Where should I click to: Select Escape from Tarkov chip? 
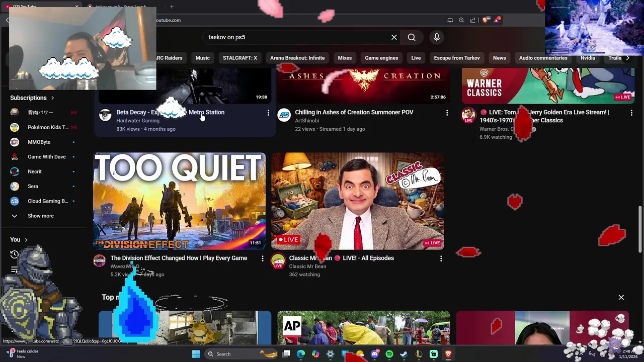pos(457,58)
